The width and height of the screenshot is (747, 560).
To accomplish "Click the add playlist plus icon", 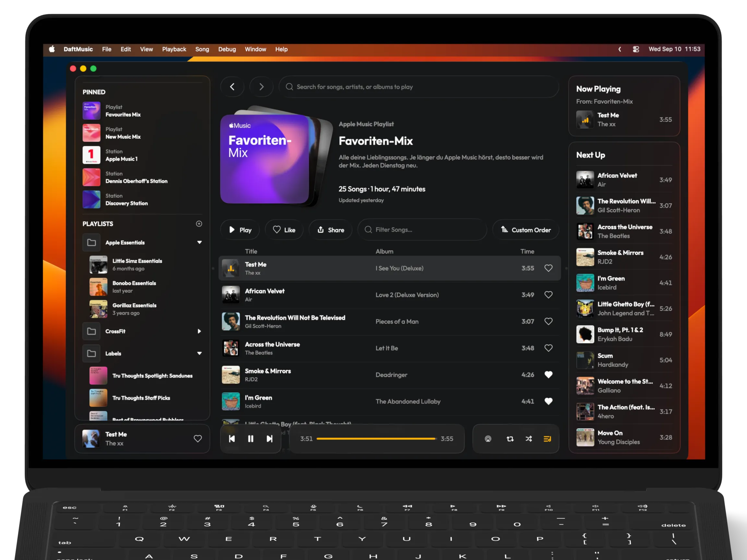I will click(199, 224).
